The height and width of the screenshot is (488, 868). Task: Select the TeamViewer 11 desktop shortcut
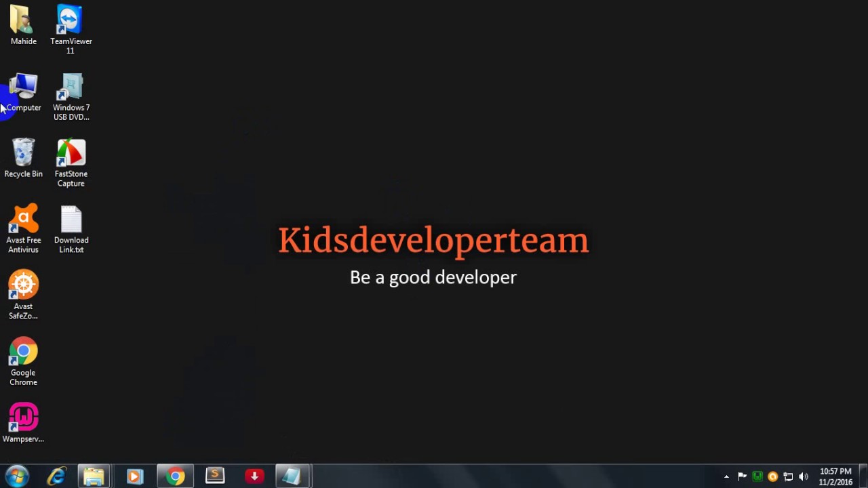coord(71,29)
